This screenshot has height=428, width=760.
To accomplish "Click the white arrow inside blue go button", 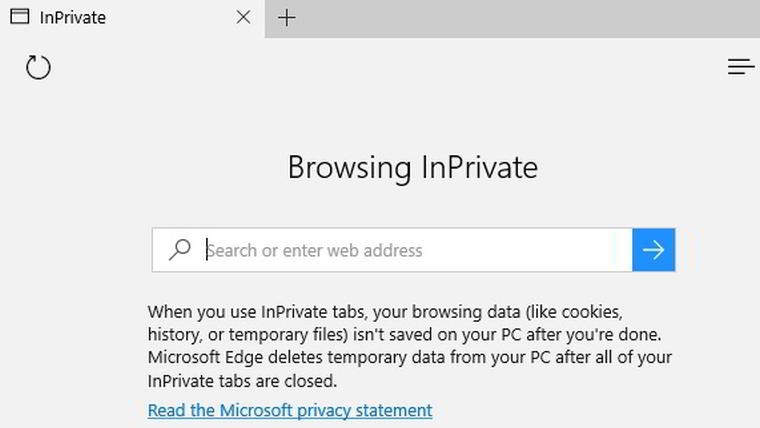I will pos(653,250).
